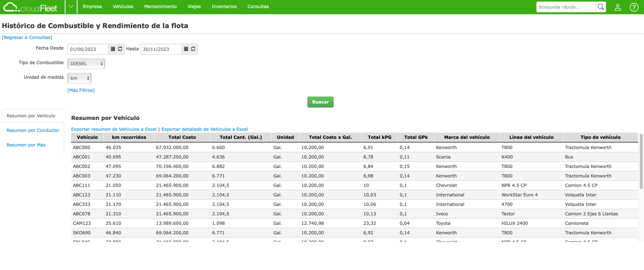Click Exportar detallado de Vehículos a Excel

coord(204,129)
